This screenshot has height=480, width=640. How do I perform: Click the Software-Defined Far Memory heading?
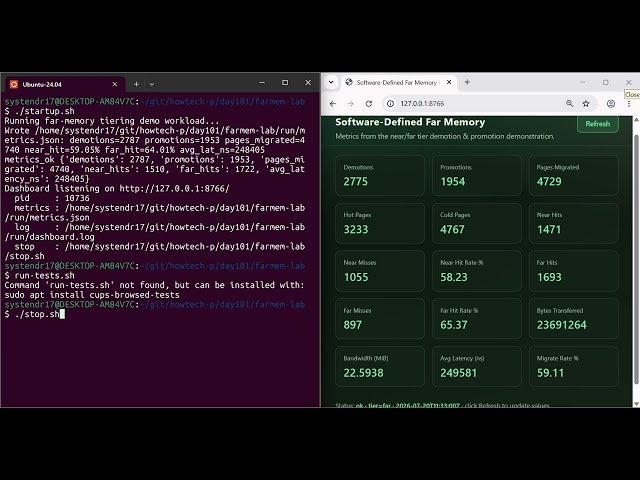click(x=410, y=122)
